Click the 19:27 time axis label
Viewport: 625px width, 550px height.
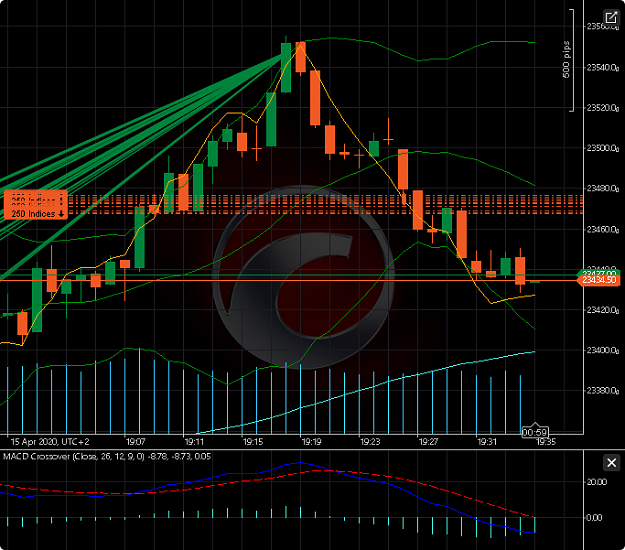428,442
